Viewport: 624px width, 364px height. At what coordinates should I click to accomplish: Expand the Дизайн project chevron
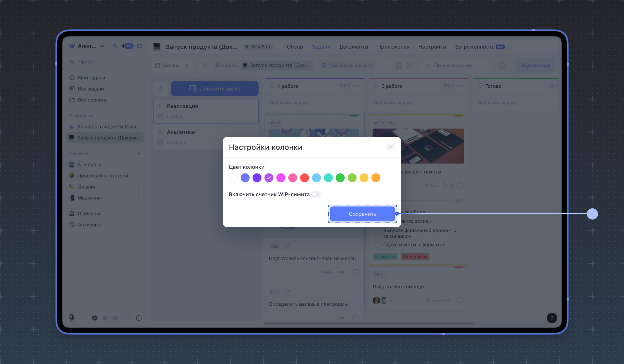tap(139, 187)
